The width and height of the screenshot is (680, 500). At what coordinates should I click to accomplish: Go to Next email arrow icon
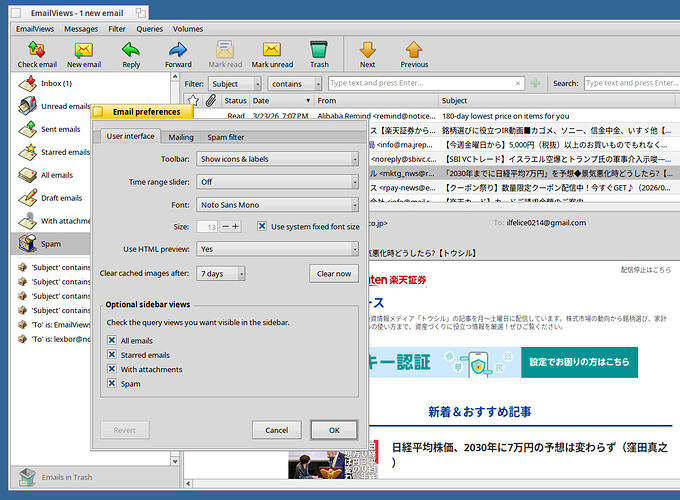coord(367,49)
